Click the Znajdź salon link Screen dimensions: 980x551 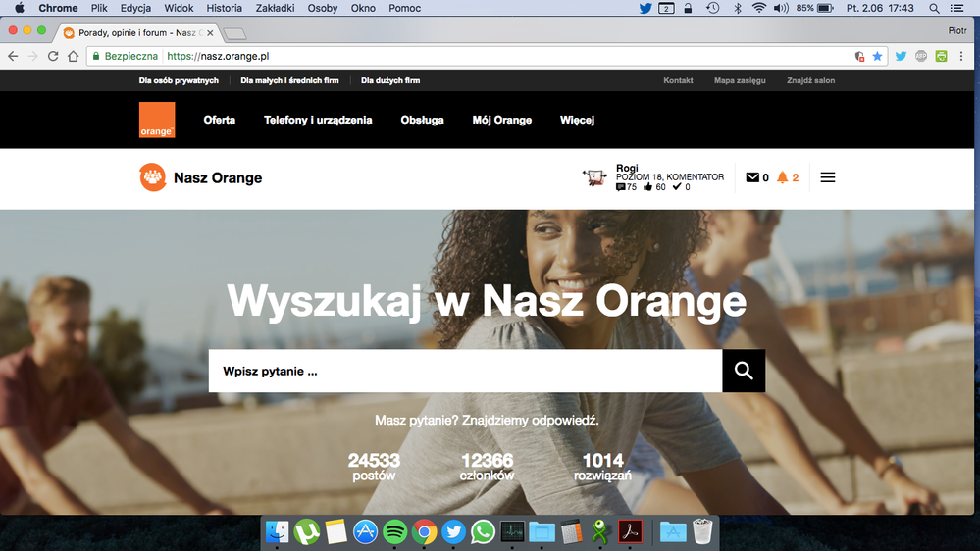point(810,80)
